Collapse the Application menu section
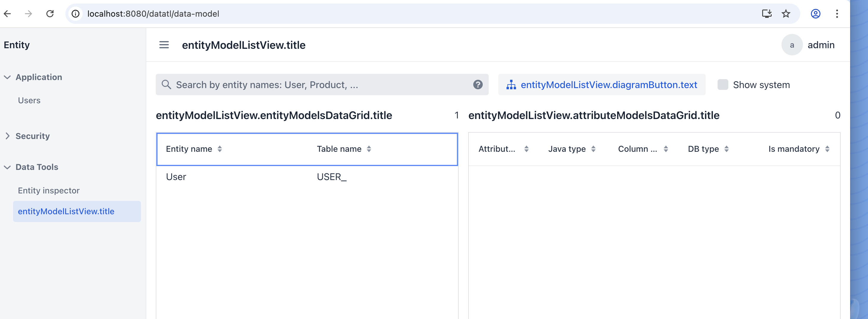Screen dimensions: 868x319 (7, 77)
